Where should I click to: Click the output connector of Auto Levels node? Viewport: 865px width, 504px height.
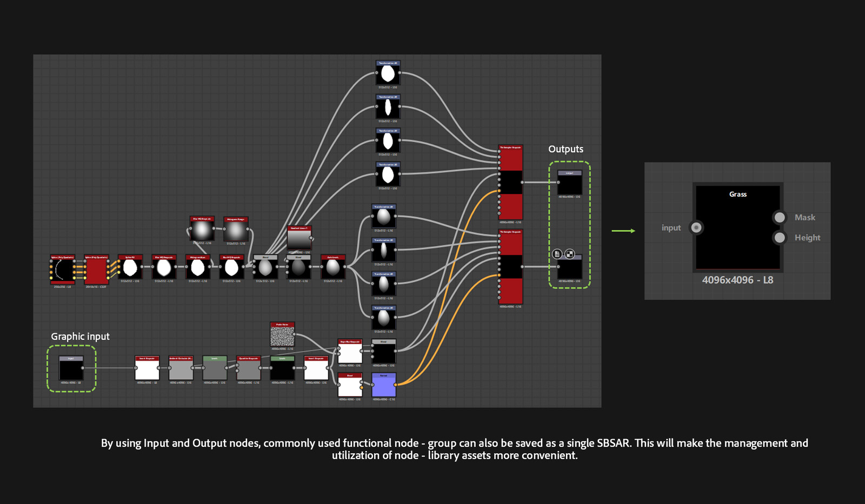click(345, 267)
